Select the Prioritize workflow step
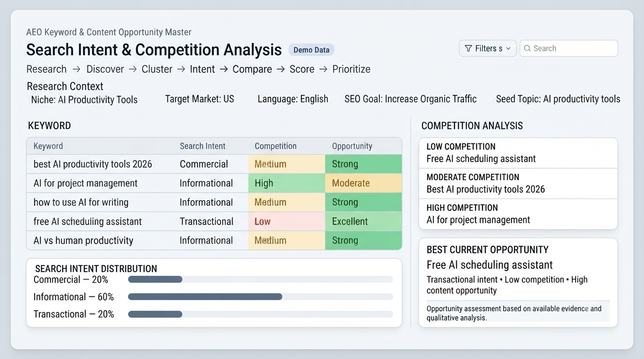The height and width of the screenshot is (359, 644). point(351,69)
